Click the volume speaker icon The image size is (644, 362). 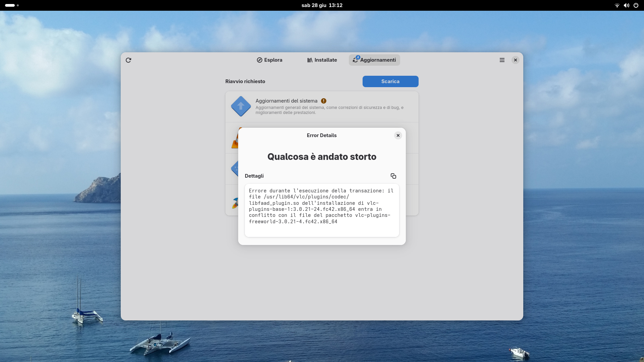pos(626,5)
